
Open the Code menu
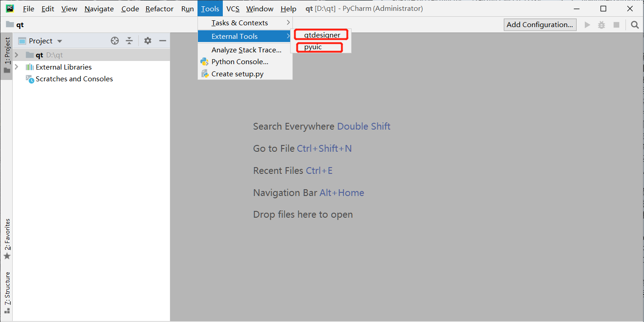[x=130, y=9]
